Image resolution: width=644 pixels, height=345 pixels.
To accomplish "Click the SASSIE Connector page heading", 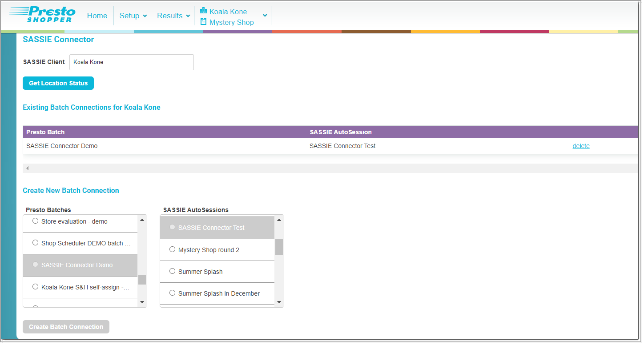I will click(58, 40).
